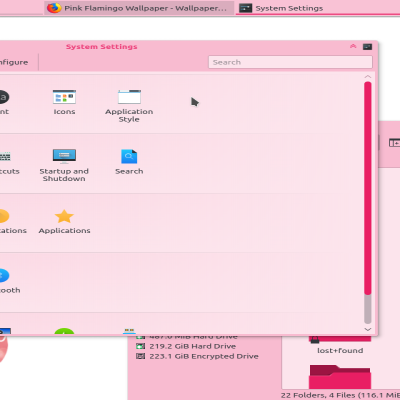Click the scrollbar up arrow in System Settings
Screen dimensions: 400x400
click(x=368, y=77)
